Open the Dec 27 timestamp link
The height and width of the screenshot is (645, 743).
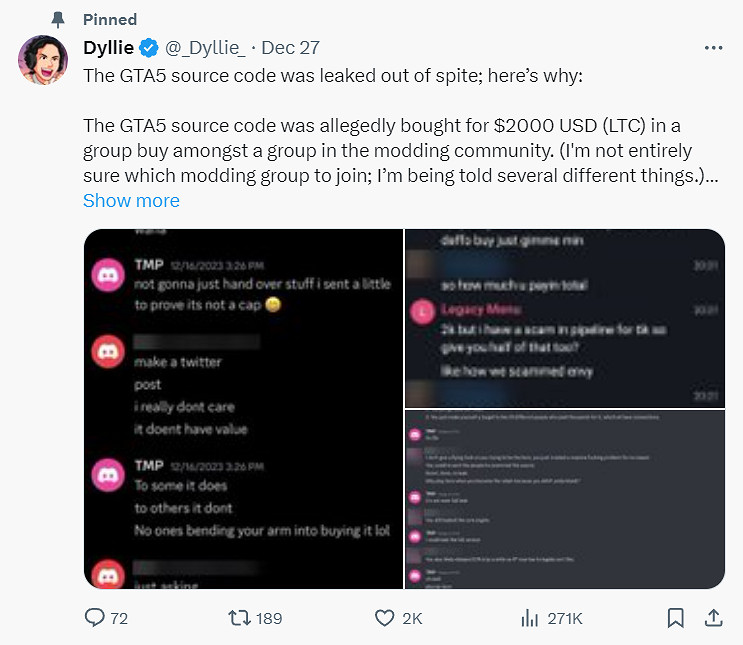coord(291,47)
